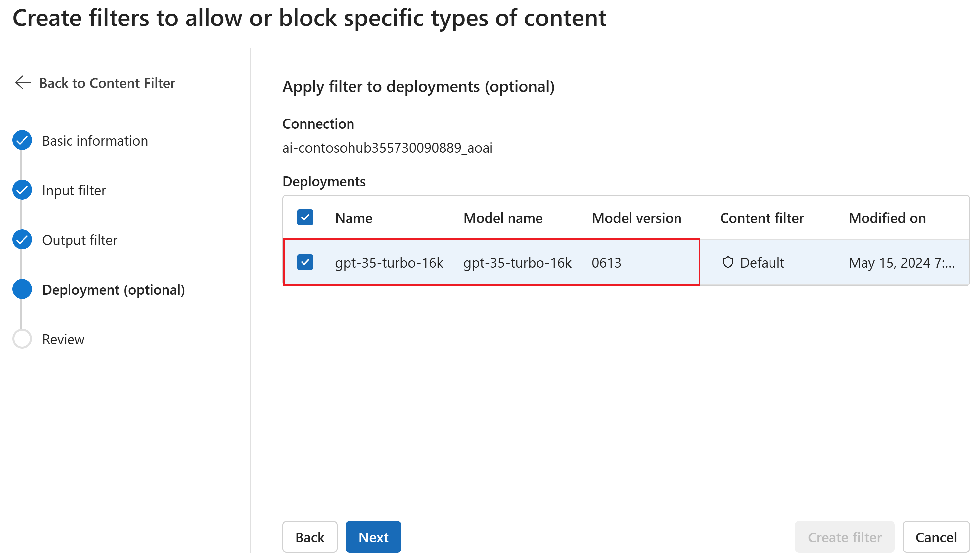Click the Output filter checkmark circle
Viewport: 980px width, 558px height.
click(22, 240)
